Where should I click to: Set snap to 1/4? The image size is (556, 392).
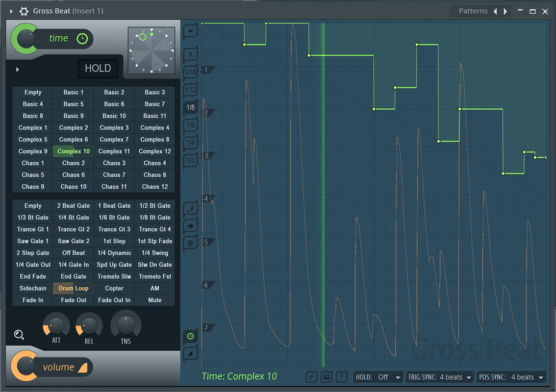190,143
